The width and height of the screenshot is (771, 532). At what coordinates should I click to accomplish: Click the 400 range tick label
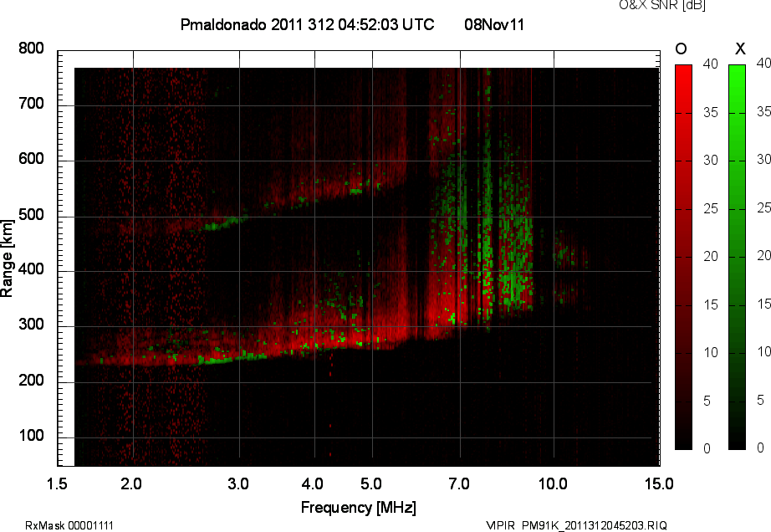31,269
